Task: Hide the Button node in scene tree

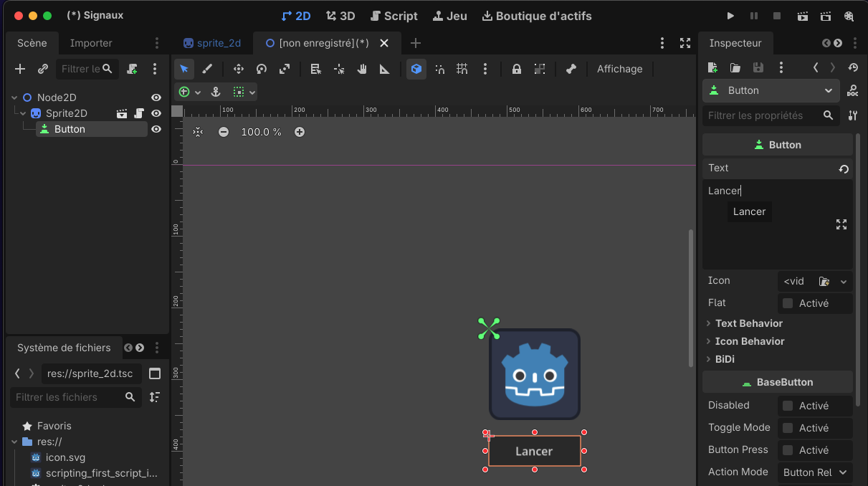Action: [156, 129]
